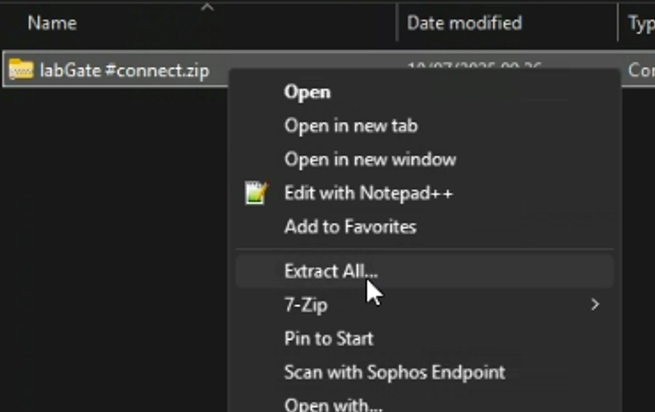
Task: Click the Type cell of the zip file
Action: [641, 70]
